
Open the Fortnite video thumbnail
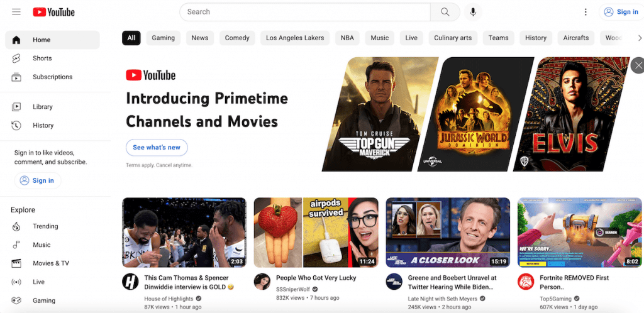(x=579, y=233)
